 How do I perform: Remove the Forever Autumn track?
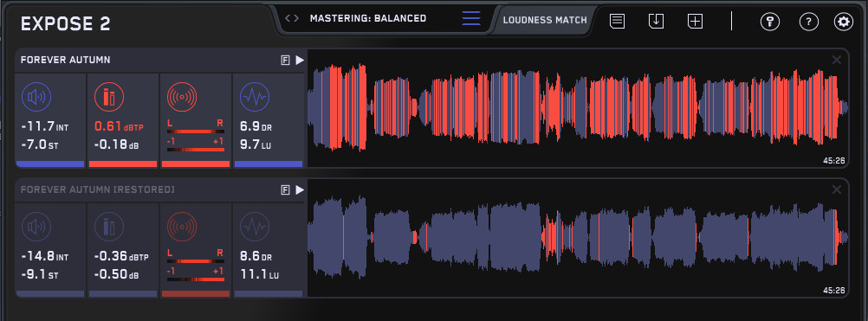[x=837, y=60]
